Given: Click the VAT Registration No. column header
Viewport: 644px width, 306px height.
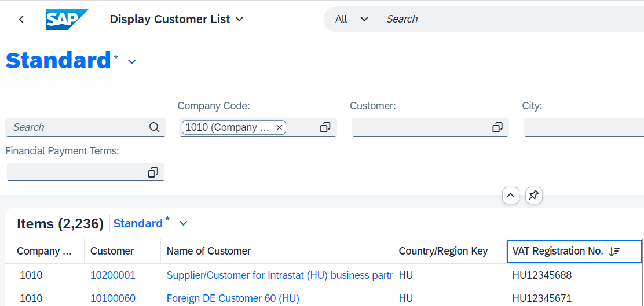Looking at the screenshot, I should [x=574, y=252].
